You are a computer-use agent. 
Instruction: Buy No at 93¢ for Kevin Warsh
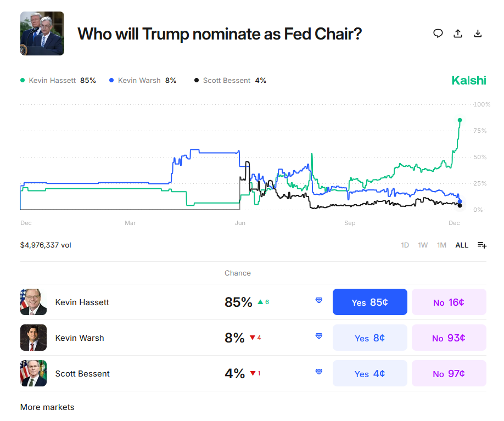(x=449, y=337)
